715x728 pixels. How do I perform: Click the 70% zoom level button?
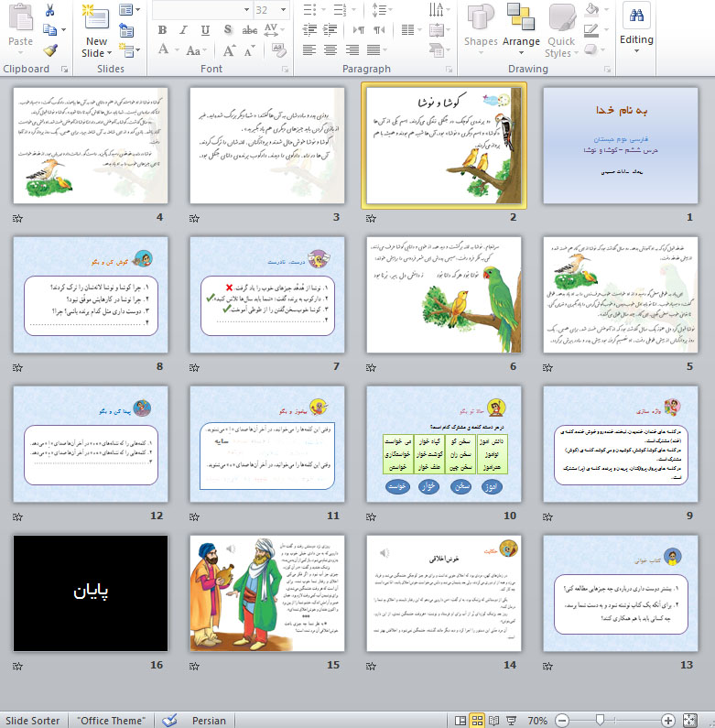(537, 721)
